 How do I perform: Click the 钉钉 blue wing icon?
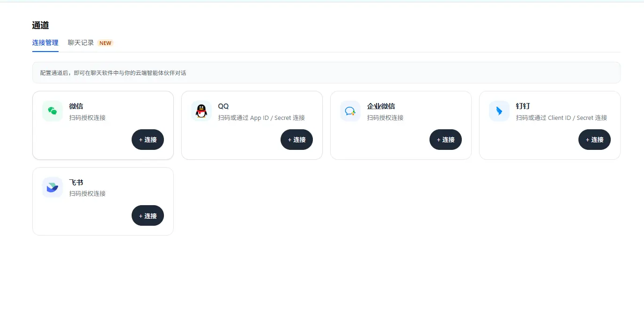point(499,111)
